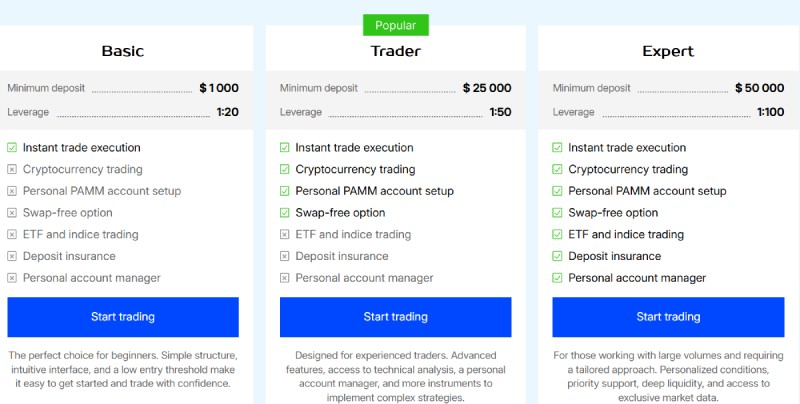Click Trader plan's Deposit insurance cross icon
Image resolution: width=800 pixels, height=404 pixels.
click(x=285, y=256)
